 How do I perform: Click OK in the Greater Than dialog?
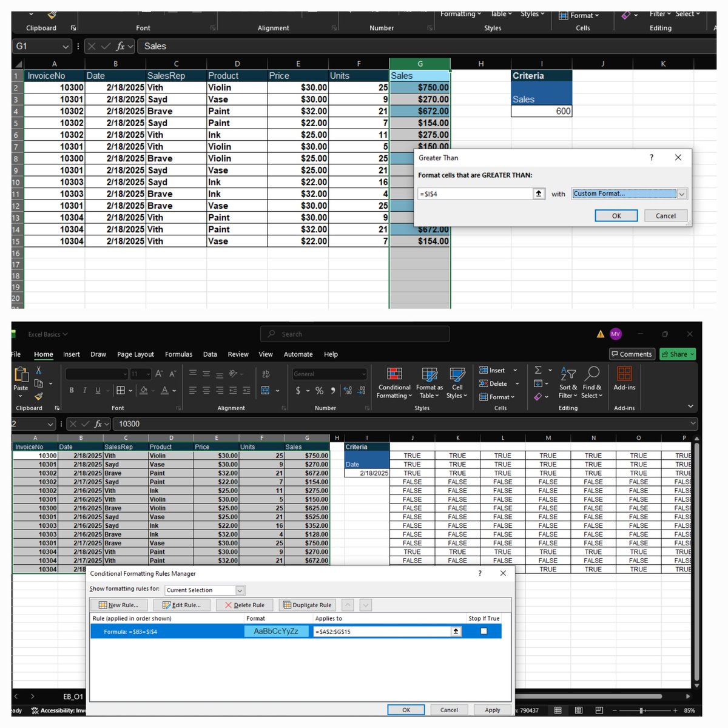(616, 215)
